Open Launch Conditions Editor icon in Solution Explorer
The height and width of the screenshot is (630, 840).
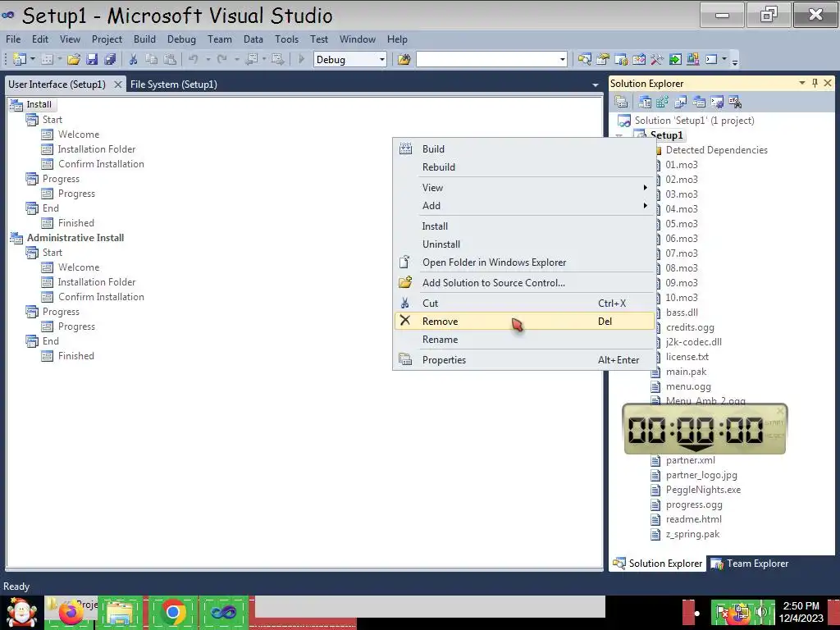(735, 102)
